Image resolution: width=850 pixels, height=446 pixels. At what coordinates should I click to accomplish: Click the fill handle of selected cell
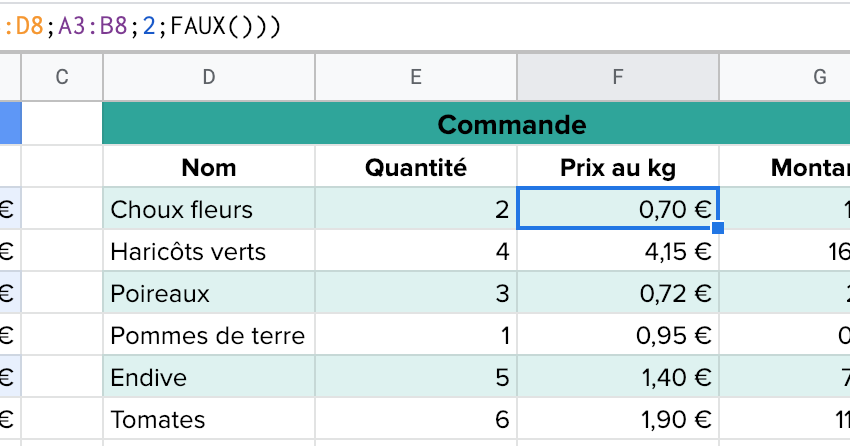tap(718, 229)
